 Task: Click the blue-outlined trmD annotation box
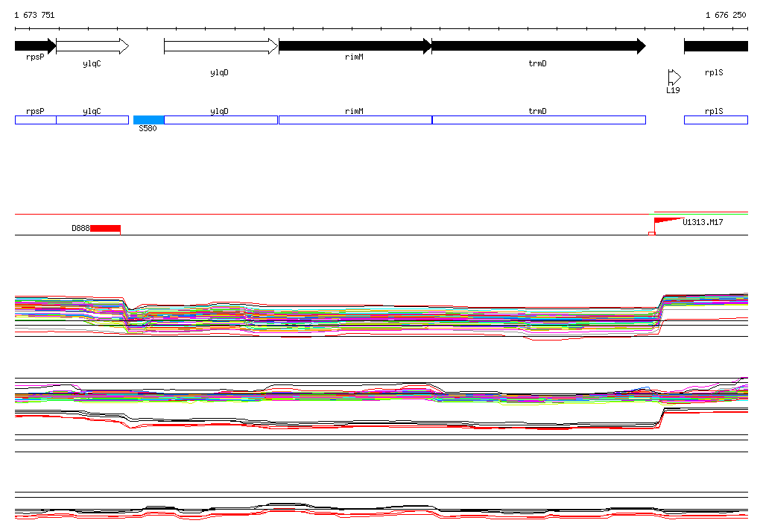(x=539, y=120)
